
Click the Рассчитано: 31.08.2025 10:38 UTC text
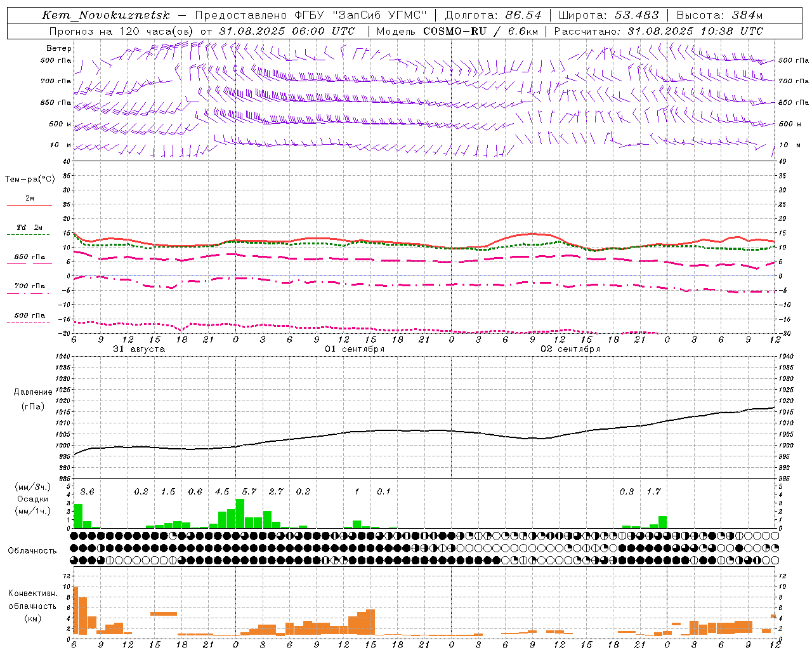[x=658, y=31]
